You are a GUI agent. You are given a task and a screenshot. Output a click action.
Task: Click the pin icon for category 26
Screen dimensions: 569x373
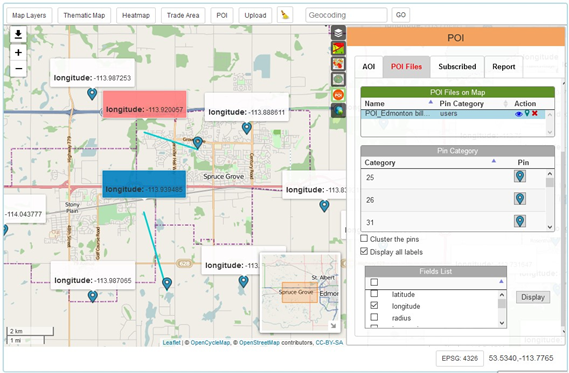[520, 199]
